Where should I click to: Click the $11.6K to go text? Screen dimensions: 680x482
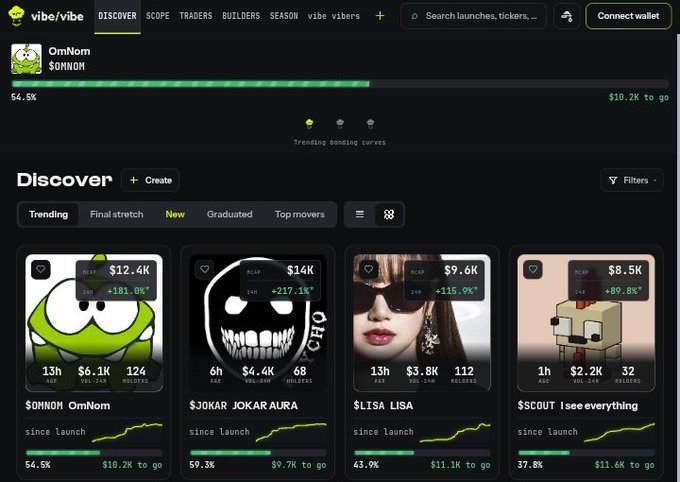click(624, 465)
